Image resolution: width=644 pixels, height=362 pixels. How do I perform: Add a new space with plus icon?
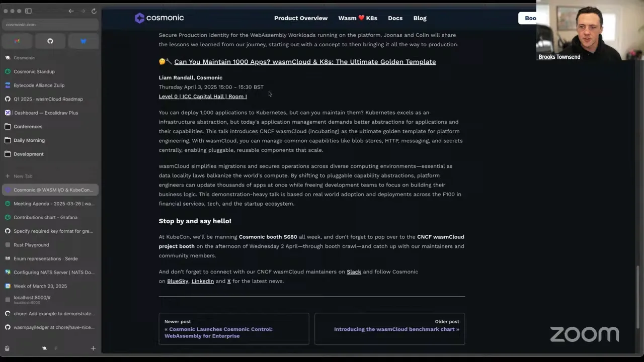(93, 348)
